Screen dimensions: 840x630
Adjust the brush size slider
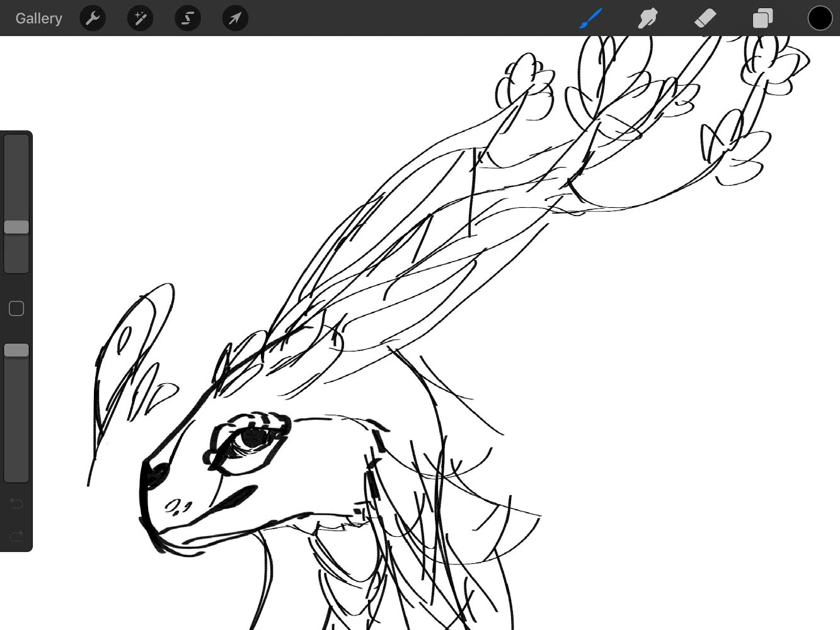(x=16, y=227)
